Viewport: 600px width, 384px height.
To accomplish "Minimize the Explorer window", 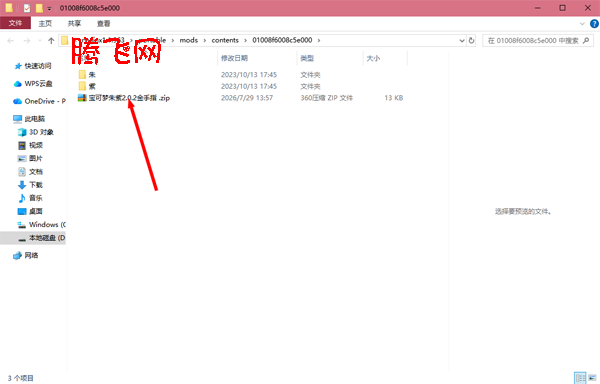I will point(538,8).
